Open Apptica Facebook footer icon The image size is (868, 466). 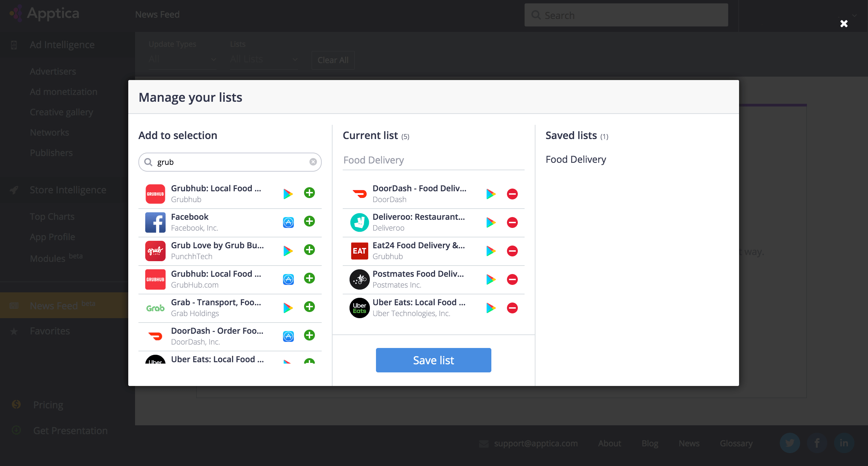(817, 443)
